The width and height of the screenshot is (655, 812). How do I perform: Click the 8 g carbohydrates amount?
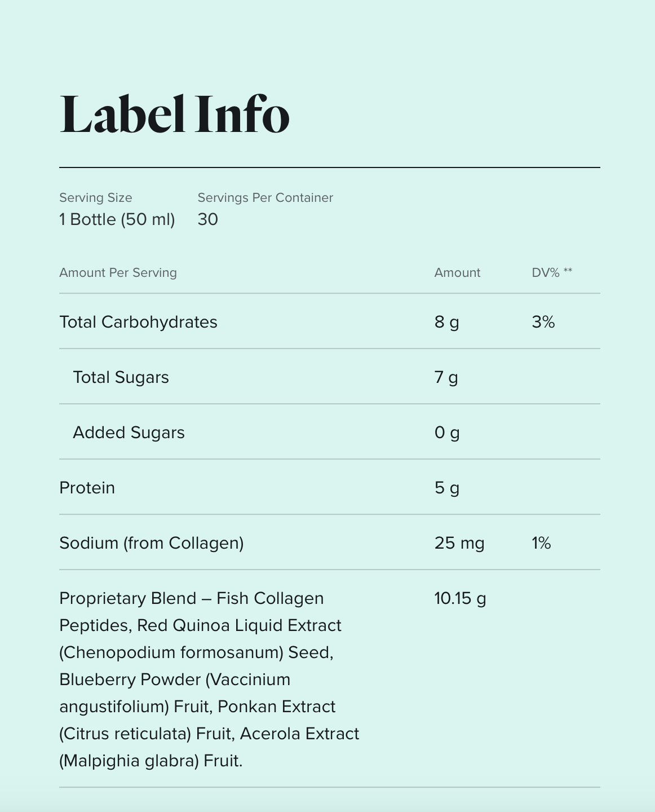[x=447, y=322]
